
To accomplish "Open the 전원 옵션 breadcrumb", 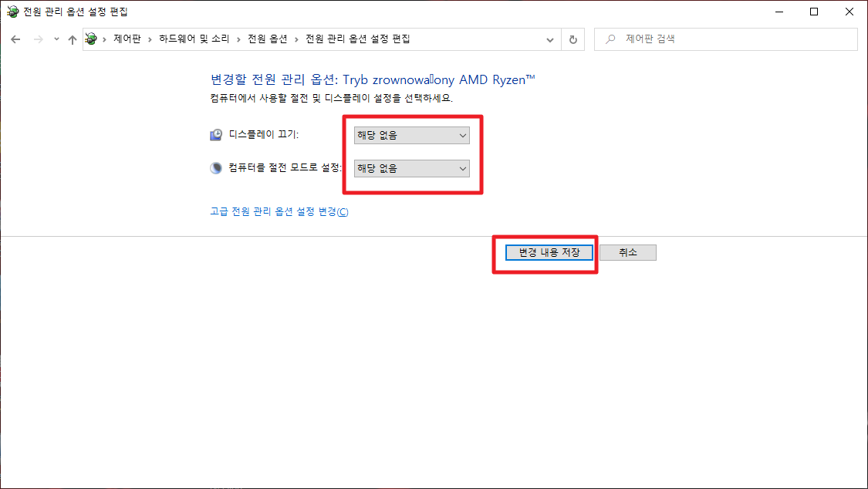I will point(268,39).
